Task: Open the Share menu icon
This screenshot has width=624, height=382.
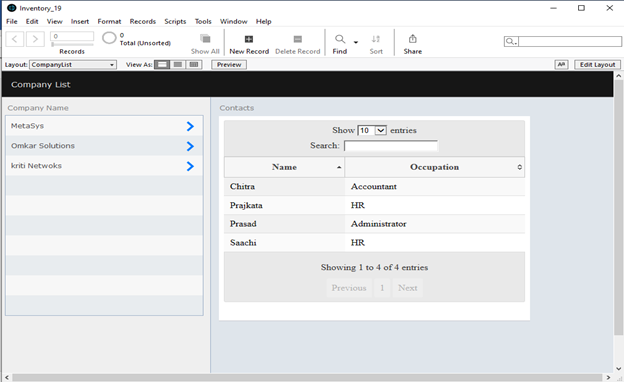Action: tap(413, 39)
